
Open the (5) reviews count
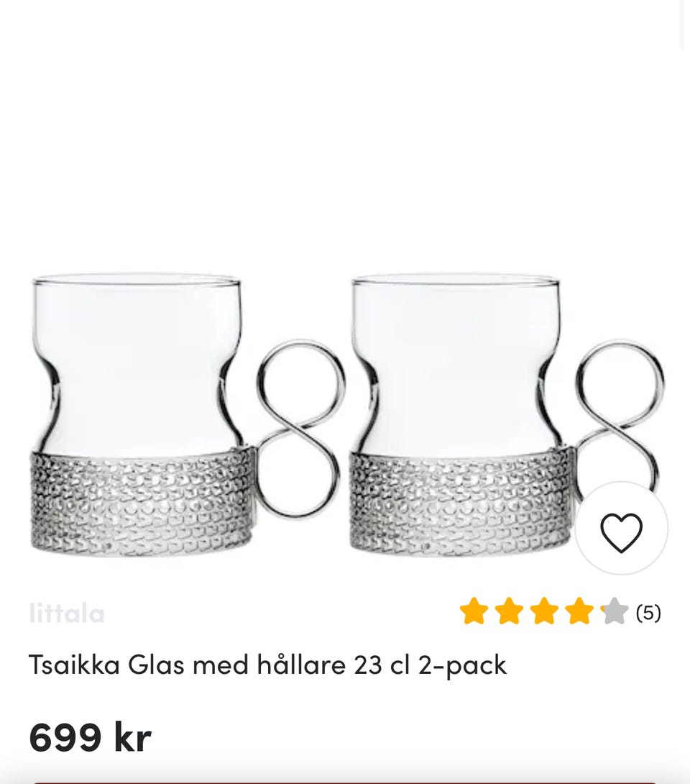coord(648,613)
